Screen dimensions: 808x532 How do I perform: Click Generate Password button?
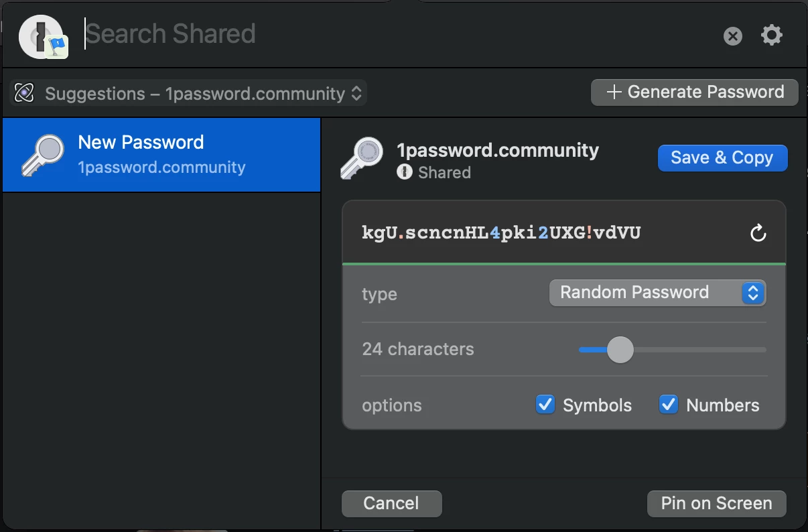(695, 92)
